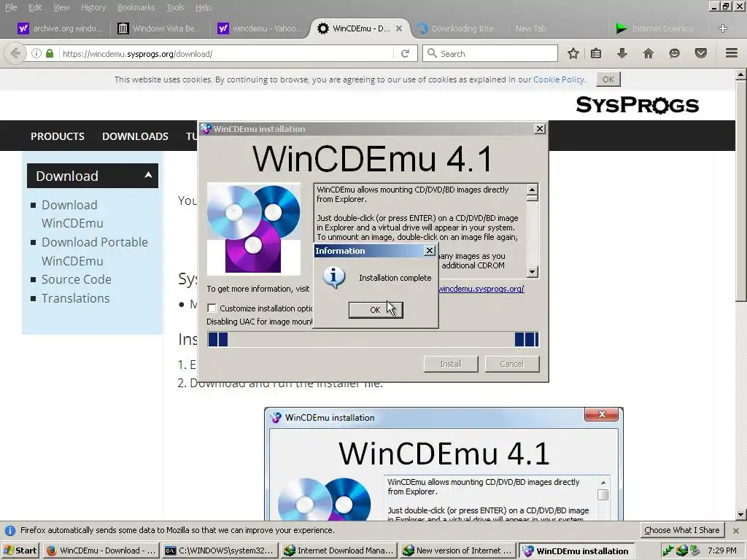Screen dimensions: 747x560
Task: Click the URL address field
Action: [x=226, y=54]
